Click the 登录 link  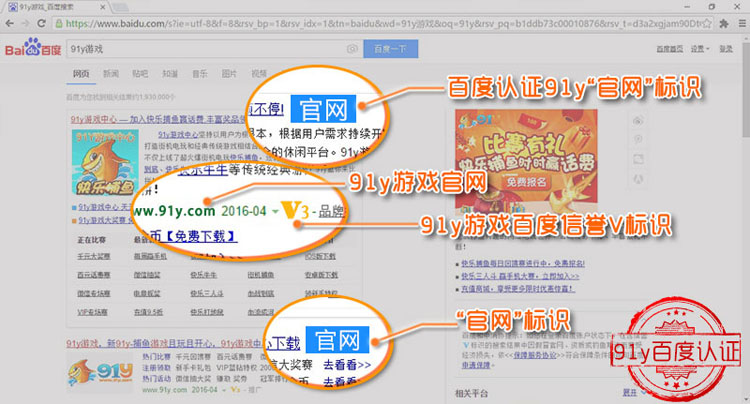726,49
